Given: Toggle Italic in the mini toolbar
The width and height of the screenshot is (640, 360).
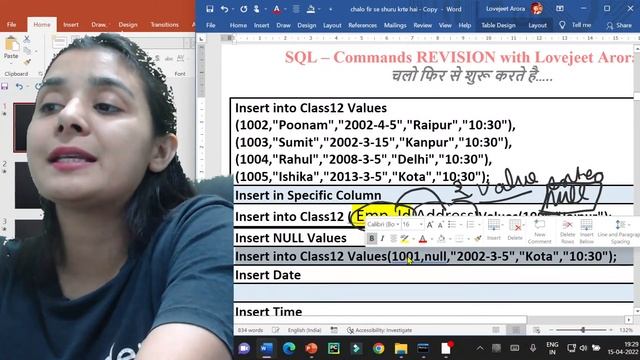Looking at the screenshot, I should [x=382, y=238].
